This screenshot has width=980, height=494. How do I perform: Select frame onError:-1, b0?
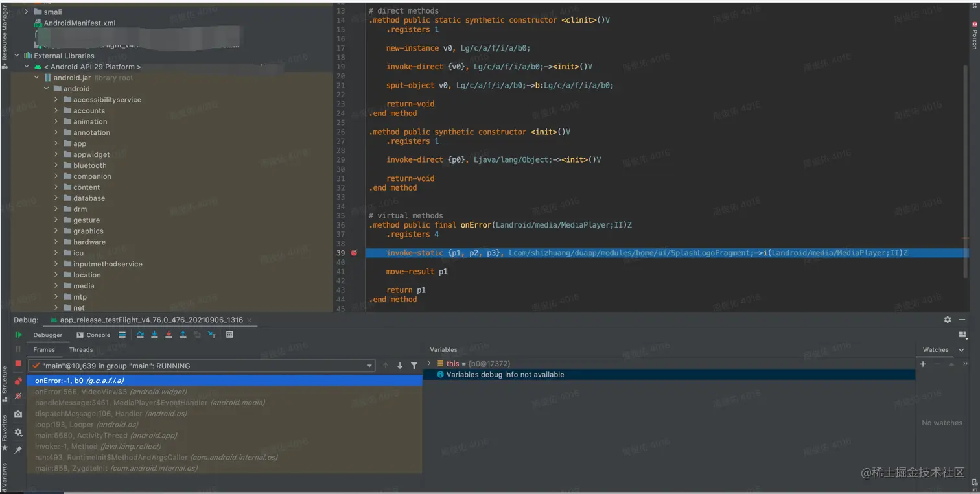click(x=224, y=381)
